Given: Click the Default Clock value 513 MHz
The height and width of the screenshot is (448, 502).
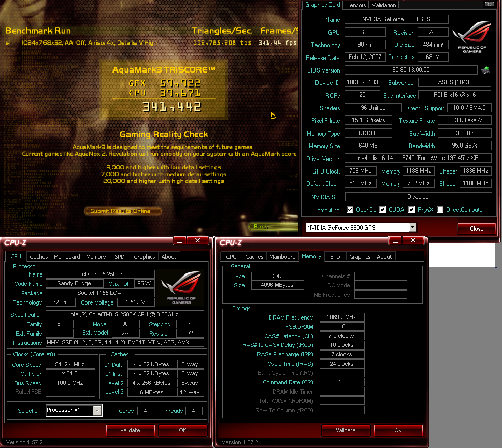Looking at the screenshot, I should coord(361,183).
